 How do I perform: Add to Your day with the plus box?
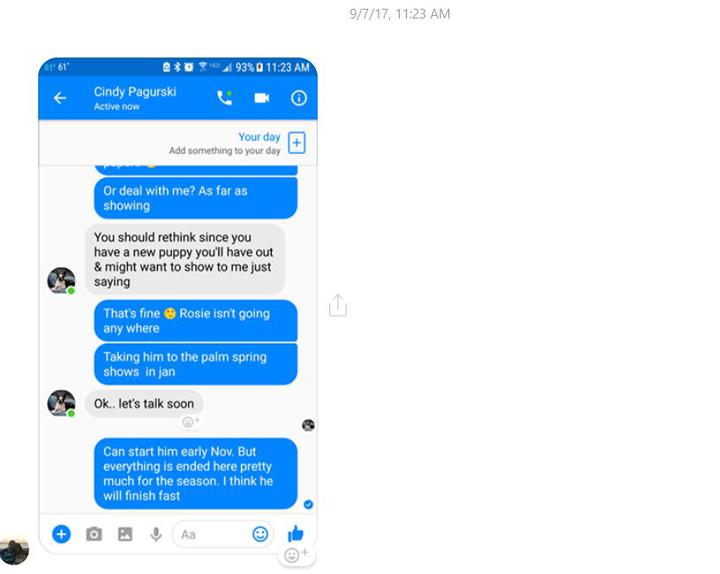(297, 143)
